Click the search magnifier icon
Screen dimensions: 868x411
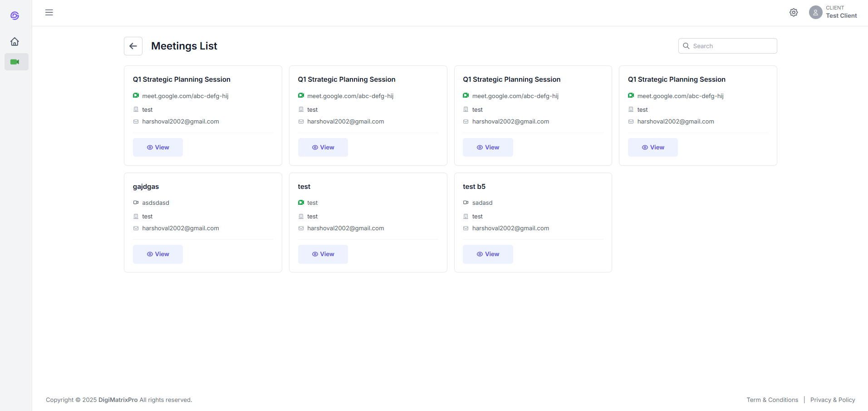click(x=686, y=46)
